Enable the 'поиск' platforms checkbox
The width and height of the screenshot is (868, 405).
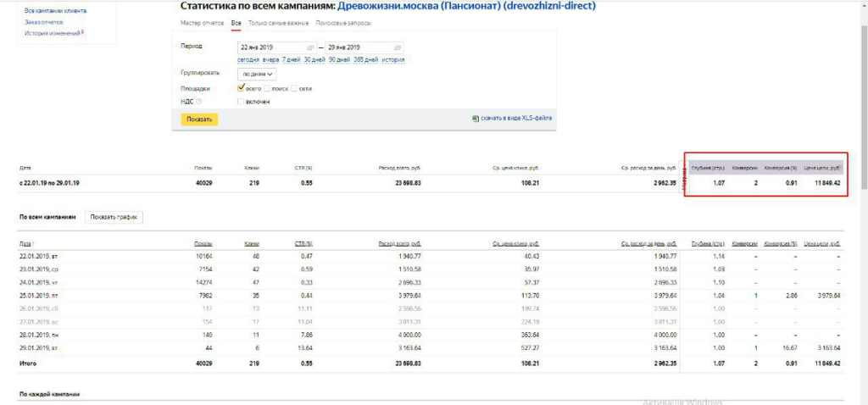coord(268,88)
